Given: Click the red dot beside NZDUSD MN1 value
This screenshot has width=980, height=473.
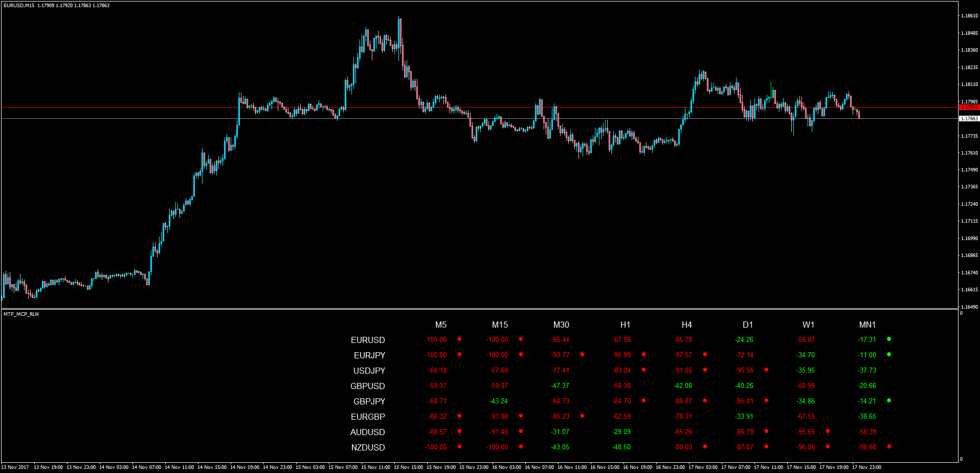Looking at the screenshot, I should click(x=889, y=446).
